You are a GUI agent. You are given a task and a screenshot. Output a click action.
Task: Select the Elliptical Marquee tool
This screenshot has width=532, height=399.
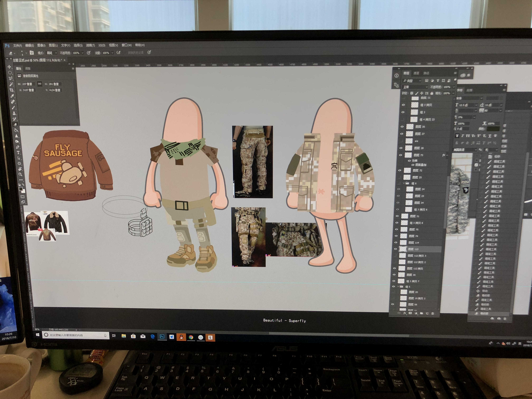point(10,73)
